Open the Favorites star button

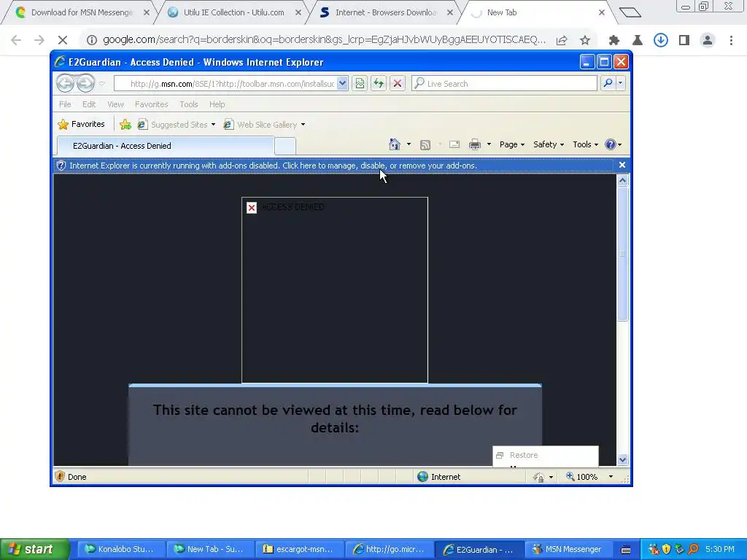point(82,124)
